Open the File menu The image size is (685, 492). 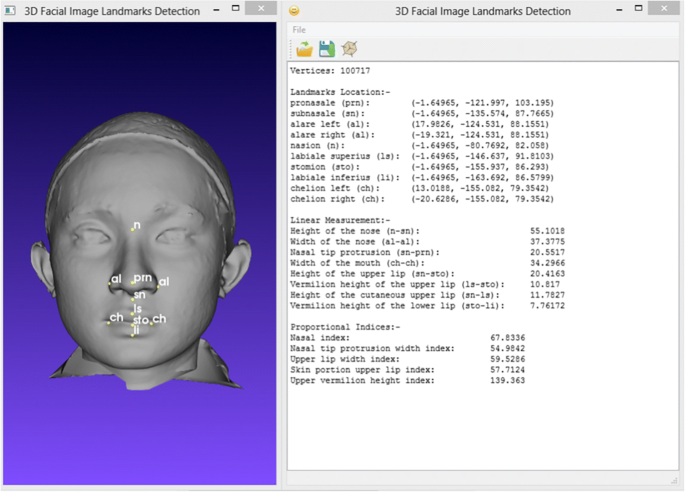(x=299, y=30)
